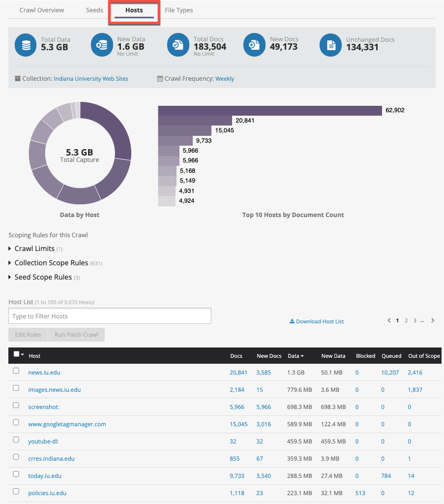Click the 15,045 bar in the chart

point(184,130)
